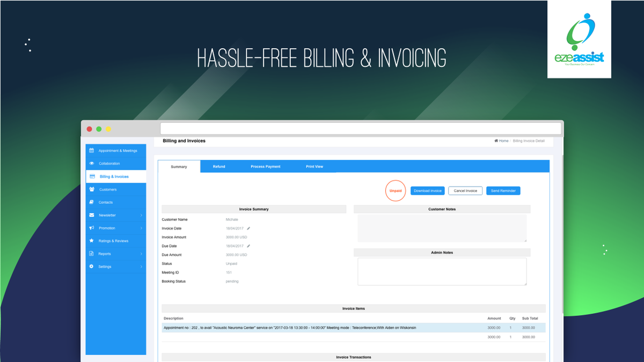
Task: Open Ratings & Reviews star icon
Action: click(92, 241)
